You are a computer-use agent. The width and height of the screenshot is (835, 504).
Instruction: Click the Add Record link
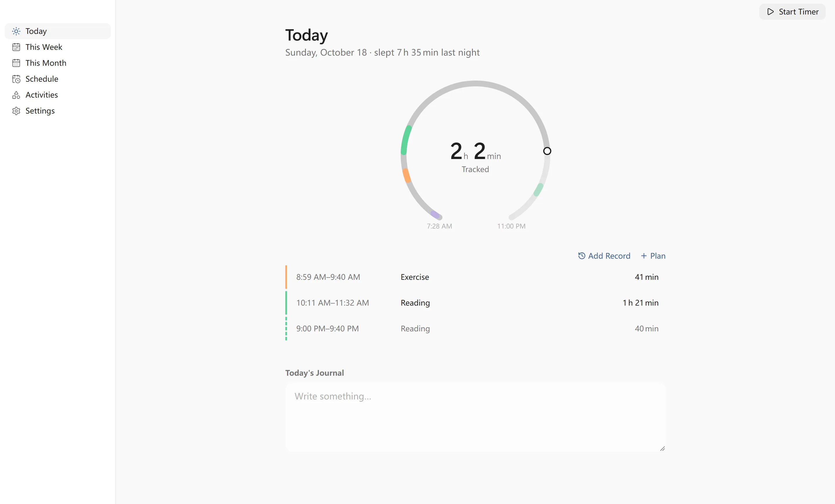tap(604, 256)
